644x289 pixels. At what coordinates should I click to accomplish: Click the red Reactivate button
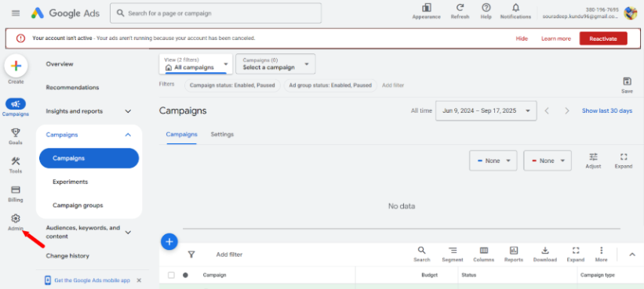[x=603, y=38]
